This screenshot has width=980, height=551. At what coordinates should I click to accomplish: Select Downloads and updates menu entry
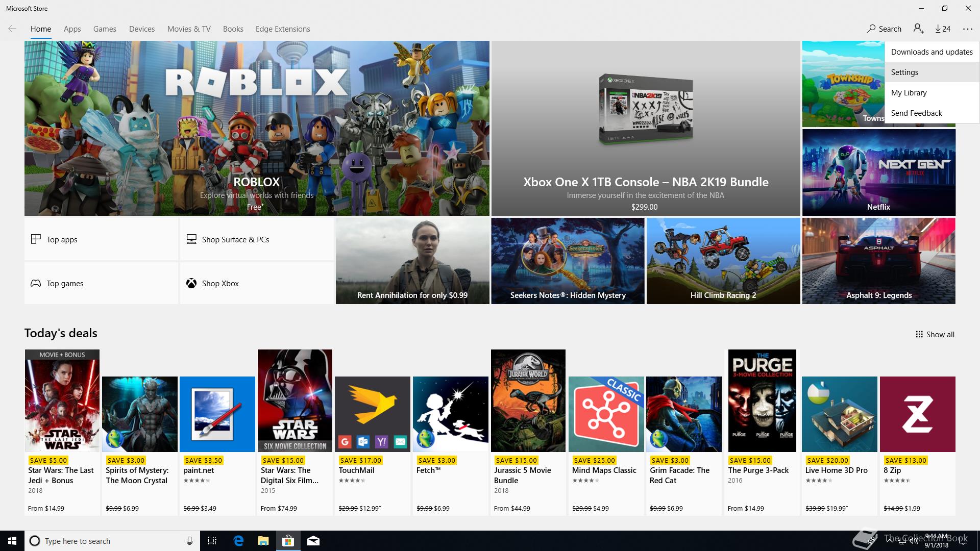tap(932, 52)
